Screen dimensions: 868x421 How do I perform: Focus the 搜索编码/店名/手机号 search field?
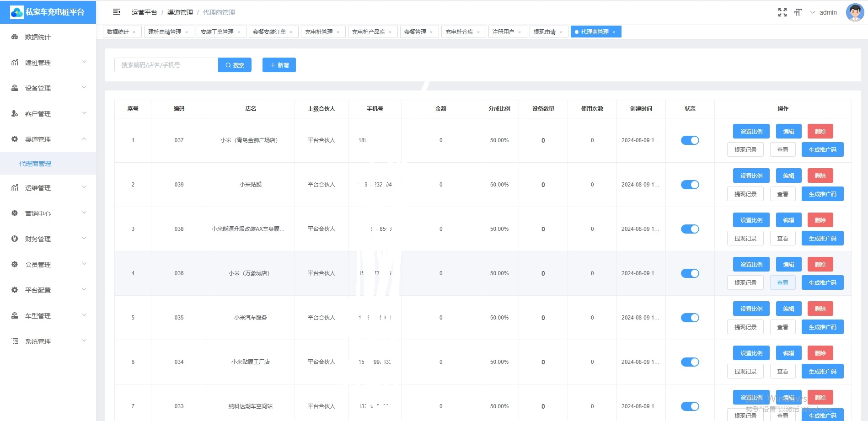(166, 65)
